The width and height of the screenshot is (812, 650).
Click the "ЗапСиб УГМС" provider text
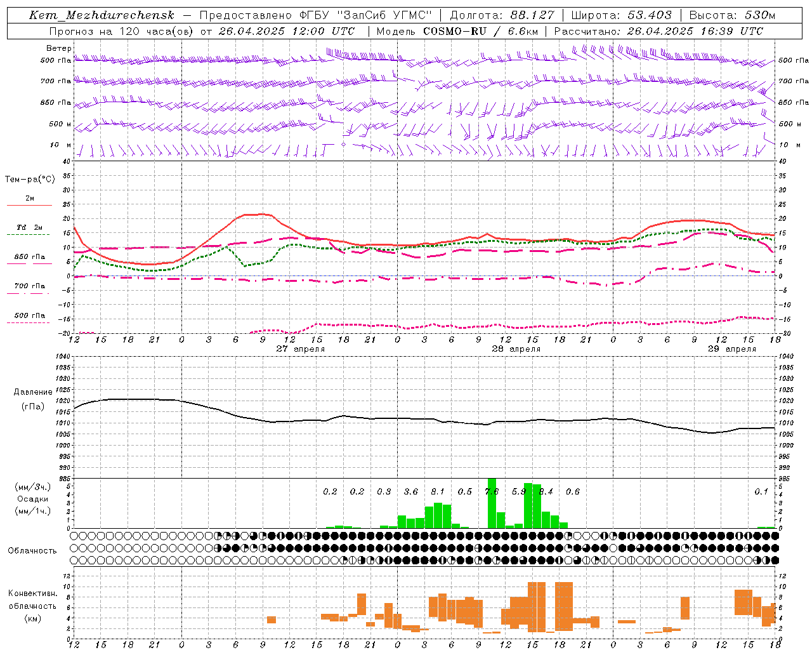pos(384,15)
